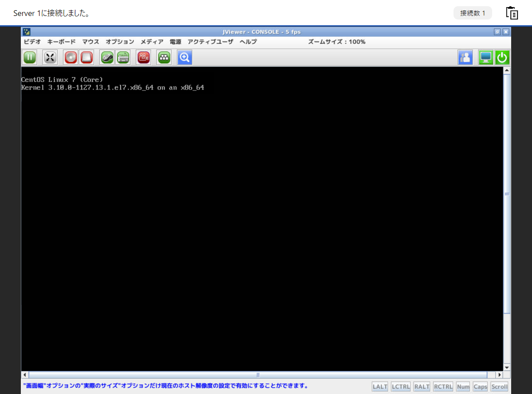Image resolution: width=532 pixels, height=394 pixels.
Task: Toggle the Num lock indicator
Action: 462,386
